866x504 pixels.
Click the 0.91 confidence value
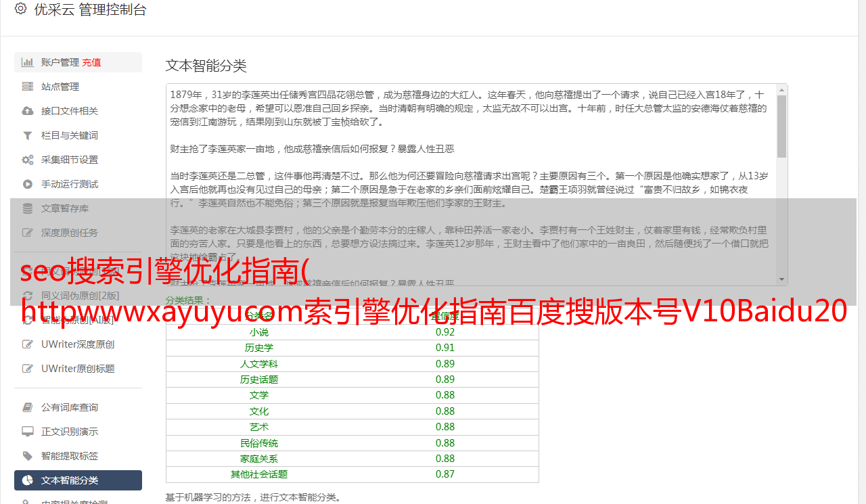(445, 348)
